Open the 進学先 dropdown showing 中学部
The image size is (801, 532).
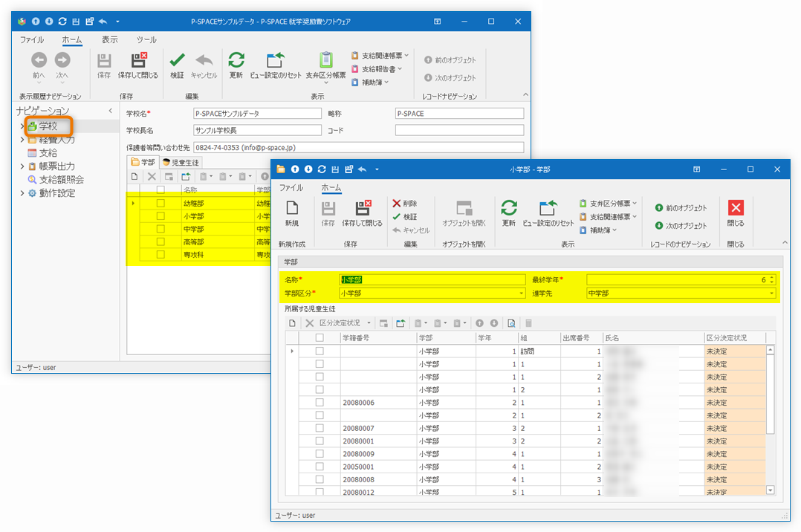point(771,293)
